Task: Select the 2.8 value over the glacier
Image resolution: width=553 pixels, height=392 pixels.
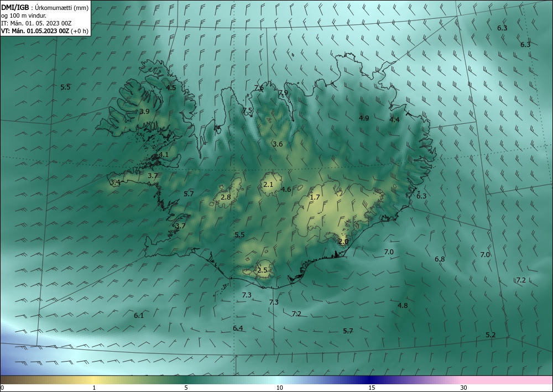Action: tap(226, 197)
